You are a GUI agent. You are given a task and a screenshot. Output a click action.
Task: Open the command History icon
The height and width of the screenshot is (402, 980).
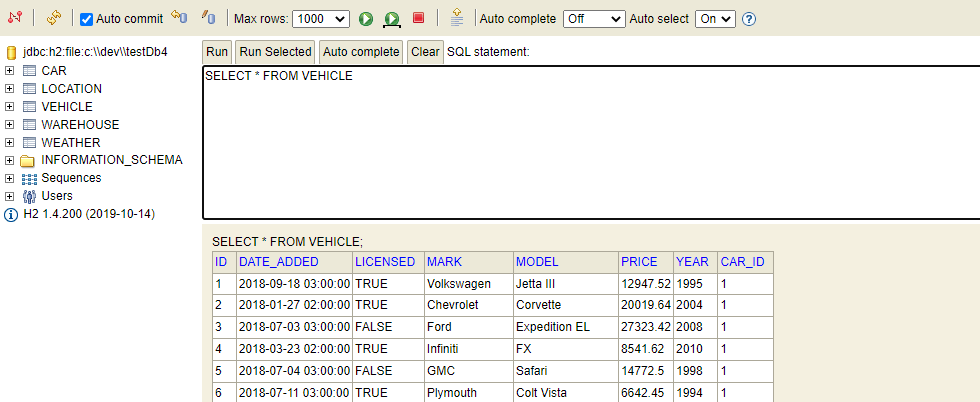click(457, 18)
